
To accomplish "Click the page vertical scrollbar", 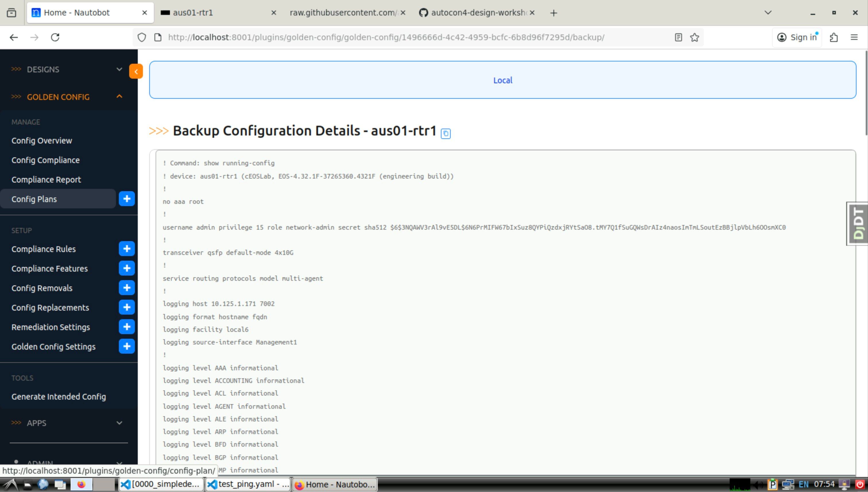I will (x=866, y=93).
